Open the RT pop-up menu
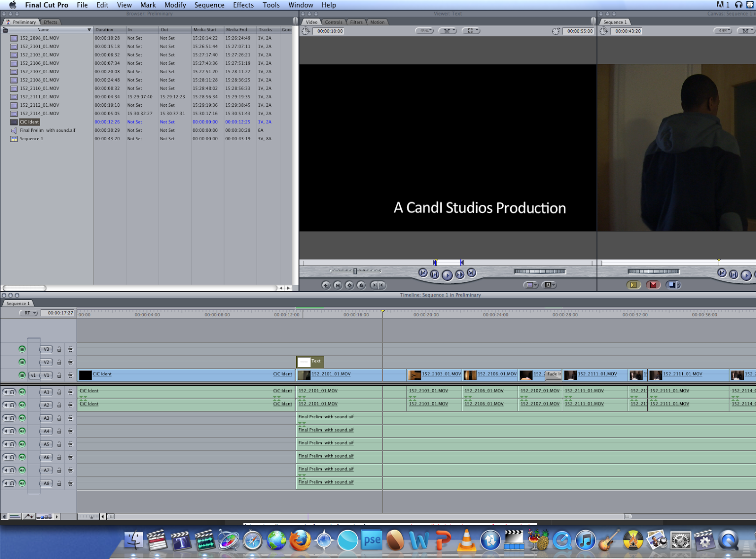Image resolution: width=756 pixels, height=559 pixels. click(x=29, y=313)
